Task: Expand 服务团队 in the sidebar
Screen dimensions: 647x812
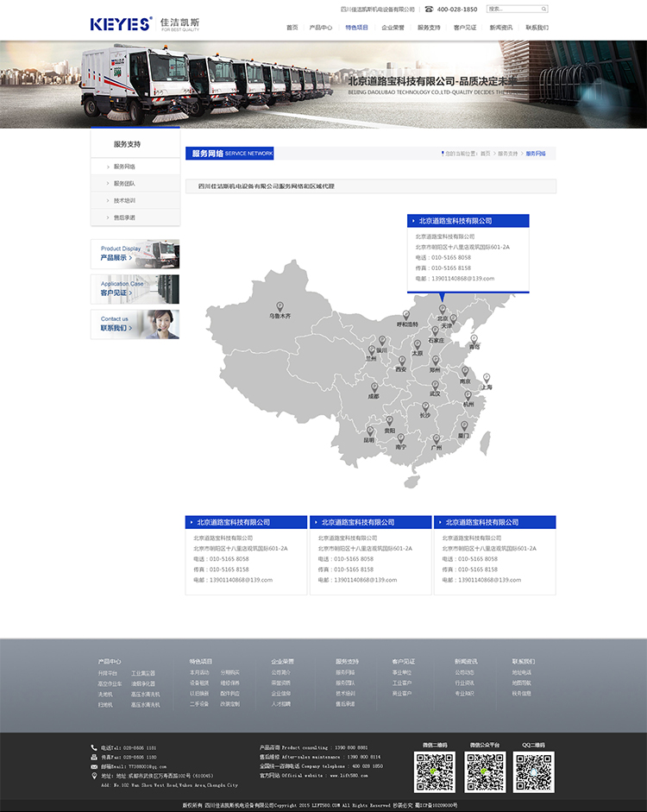Action: [125, 184]
